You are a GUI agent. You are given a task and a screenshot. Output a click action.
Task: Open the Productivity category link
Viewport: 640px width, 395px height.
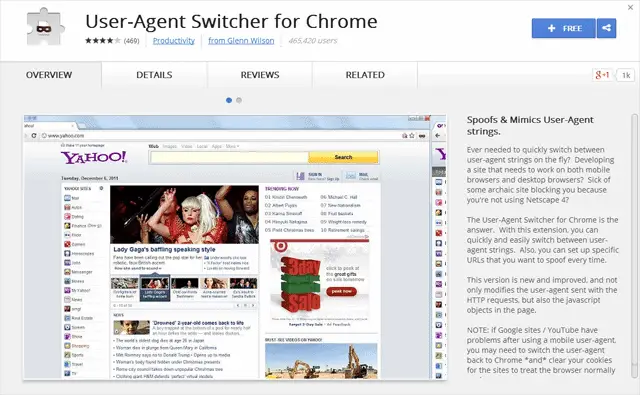(x=173, y=41)
